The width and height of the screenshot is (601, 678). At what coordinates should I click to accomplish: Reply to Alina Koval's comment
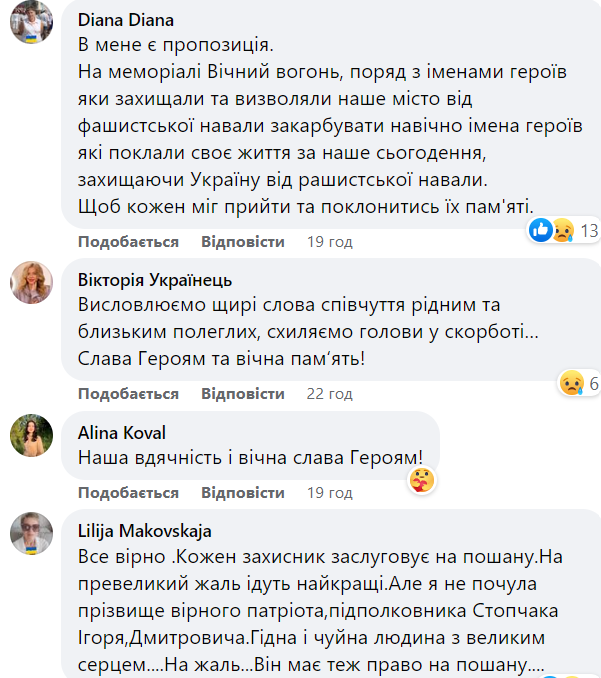242,492
